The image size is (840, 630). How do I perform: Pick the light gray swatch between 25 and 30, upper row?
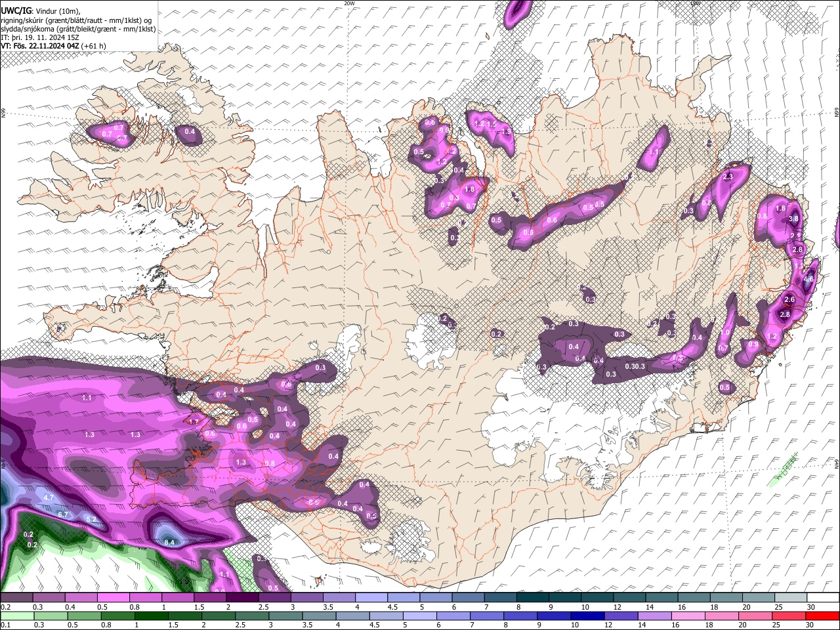(x=791, y=598)
